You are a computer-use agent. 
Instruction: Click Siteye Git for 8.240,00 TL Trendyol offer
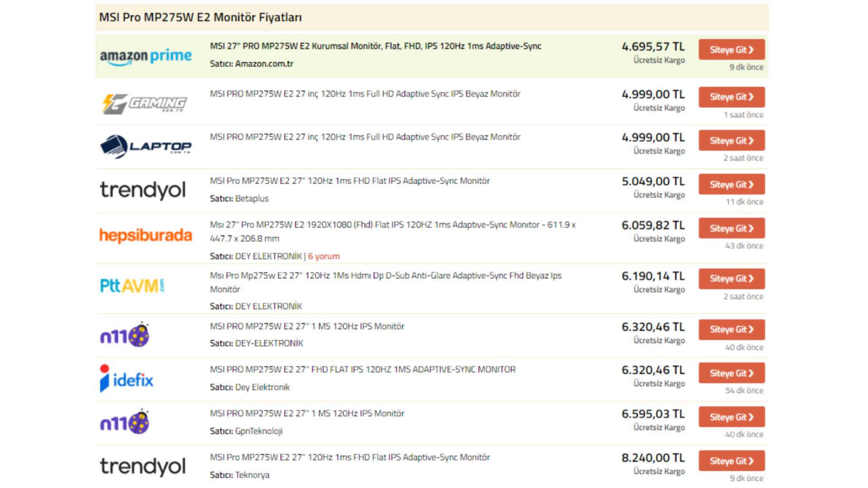(731, 461)
